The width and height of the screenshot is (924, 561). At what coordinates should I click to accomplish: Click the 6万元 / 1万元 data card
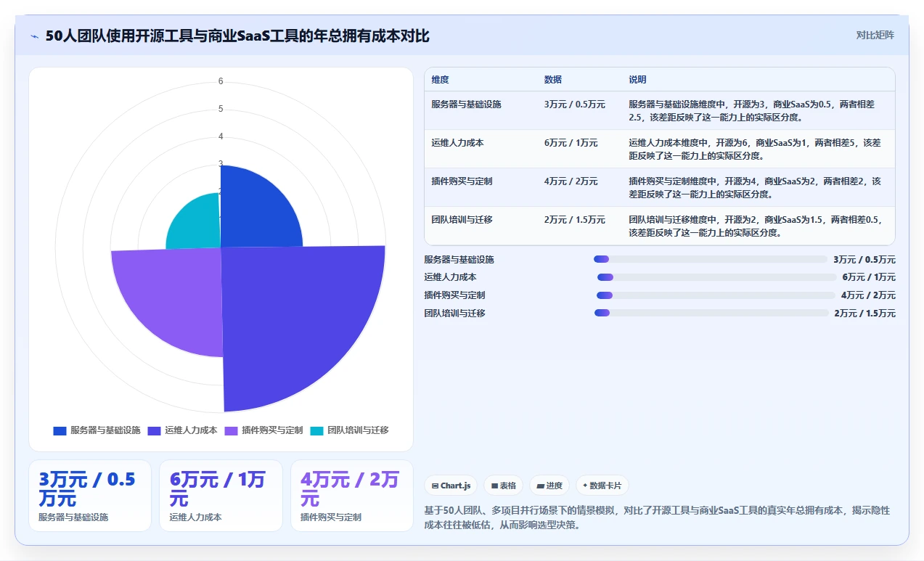pyautogui.click(x=221, y=496)
